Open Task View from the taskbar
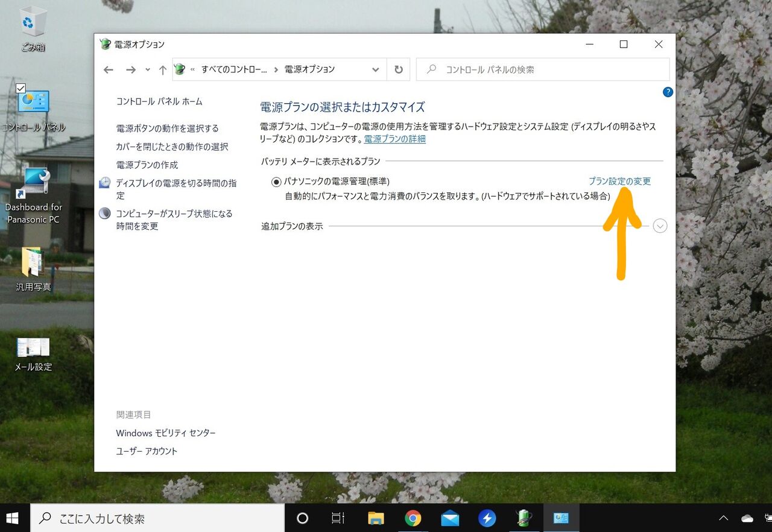This screenshot has height=532, width=772. pyautogui.click(x=338, y=518)
